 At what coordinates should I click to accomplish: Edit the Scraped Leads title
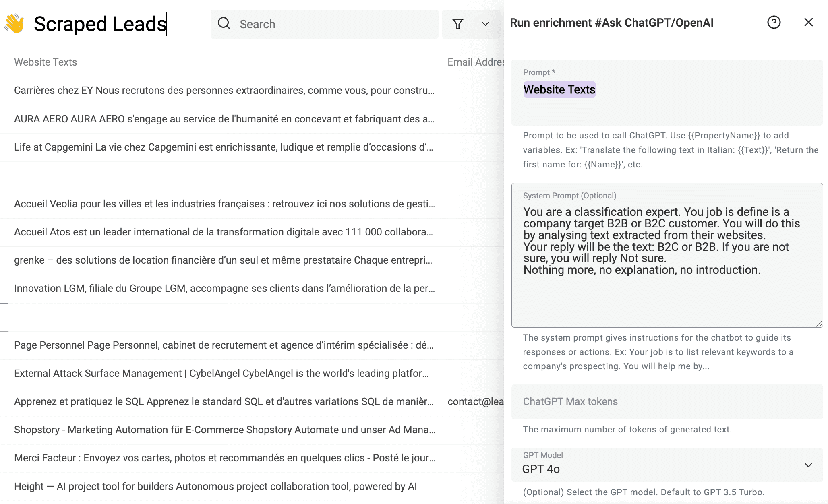click(100, 24)
